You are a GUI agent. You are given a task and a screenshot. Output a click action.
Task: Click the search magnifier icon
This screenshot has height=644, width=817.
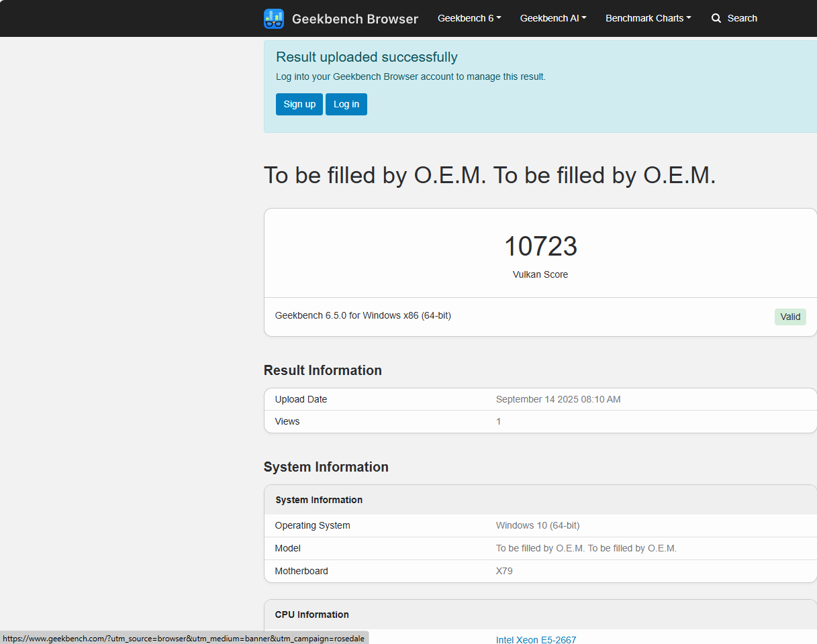[716, 18]
